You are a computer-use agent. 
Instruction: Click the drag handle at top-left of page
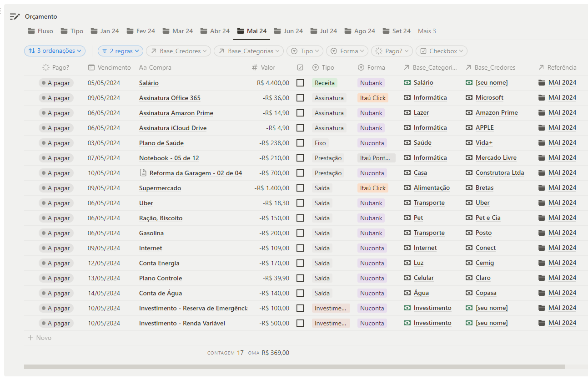pyautogui.click(x=1, y=10)
